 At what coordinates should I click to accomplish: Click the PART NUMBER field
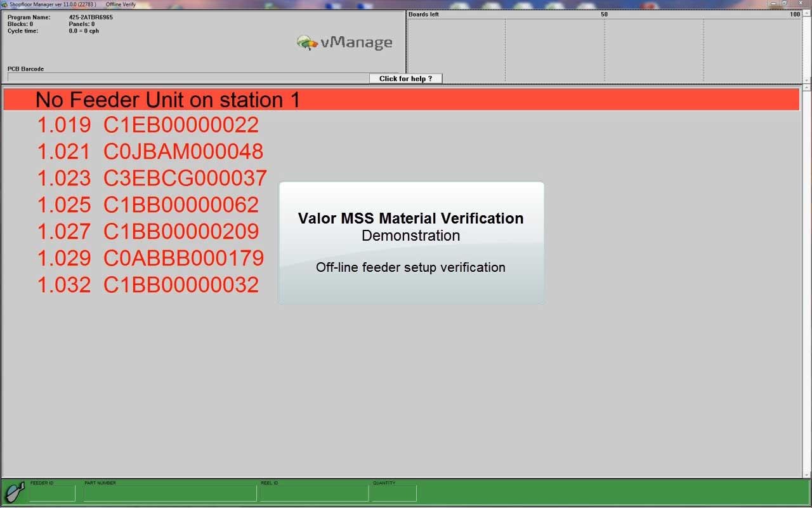170,493
